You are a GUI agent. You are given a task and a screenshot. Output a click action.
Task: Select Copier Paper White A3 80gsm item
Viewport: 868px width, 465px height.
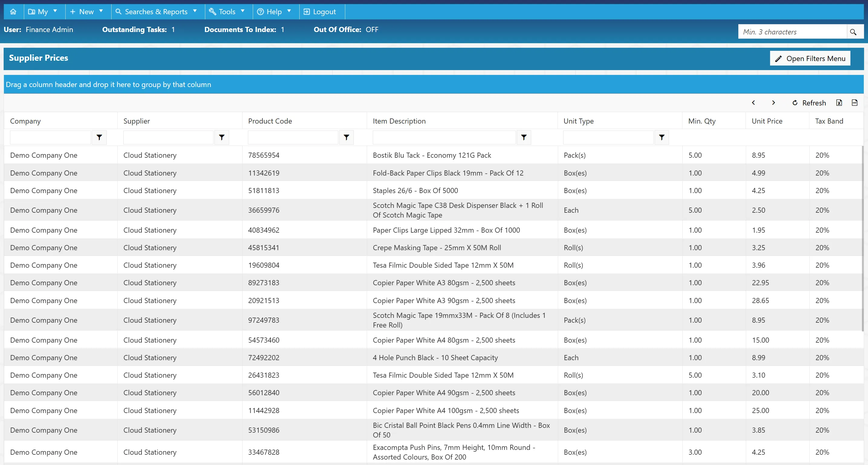coord(444,283)
